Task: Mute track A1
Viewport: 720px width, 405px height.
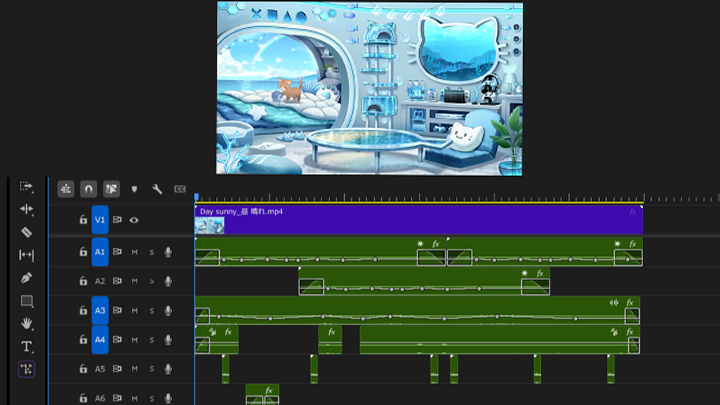Action: click(x=135, y=252)
